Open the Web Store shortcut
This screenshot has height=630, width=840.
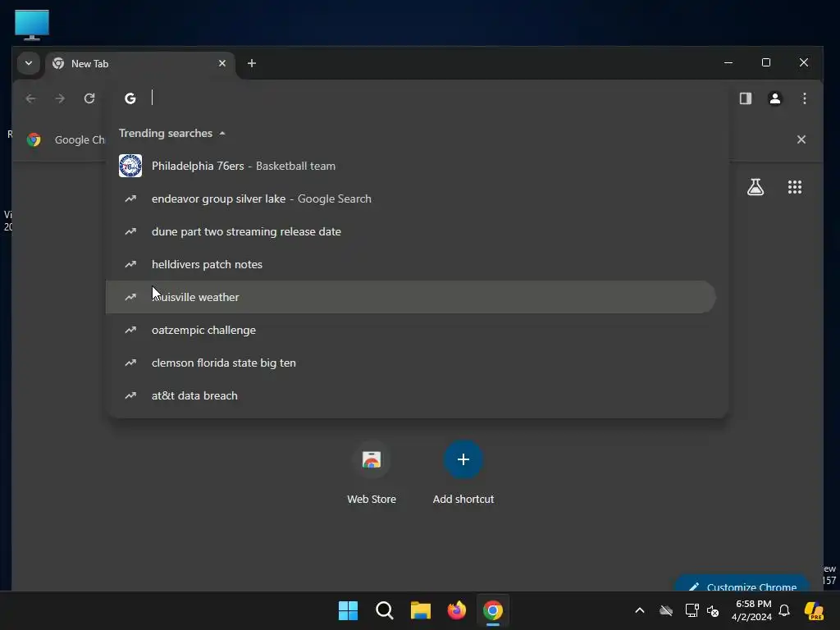click(372, 472)
